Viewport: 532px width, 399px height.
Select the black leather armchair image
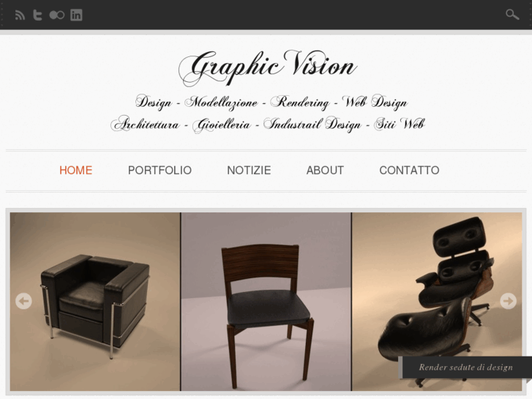tap(95, 302)
